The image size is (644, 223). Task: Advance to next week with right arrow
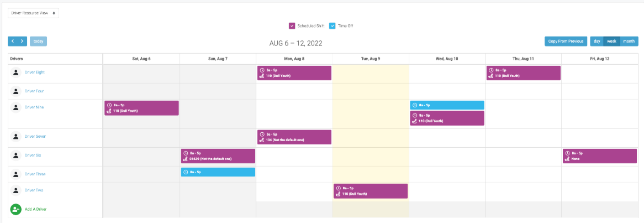[22, 41]
